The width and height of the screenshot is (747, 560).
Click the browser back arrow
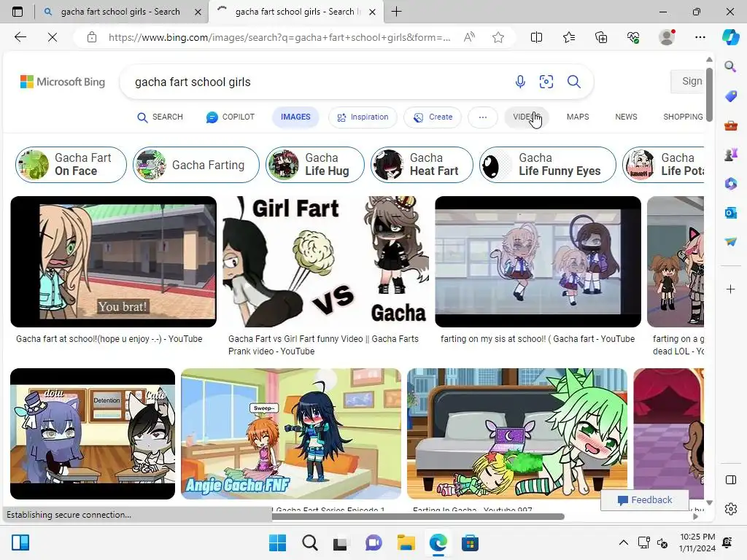pos(20,37)
